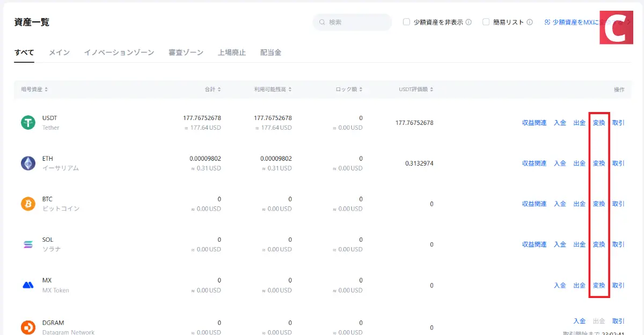Click the Ethereum coin icon
The height and width of the screenshot is (335, 644).
pyautogui.click(x=28, y=163)
